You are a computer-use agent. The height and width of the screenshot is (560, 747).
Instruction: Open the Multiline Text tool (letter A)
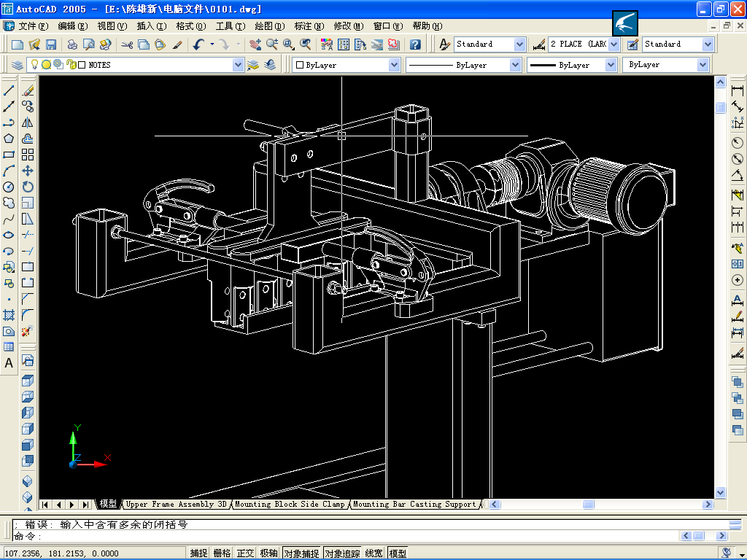(9, 363)
